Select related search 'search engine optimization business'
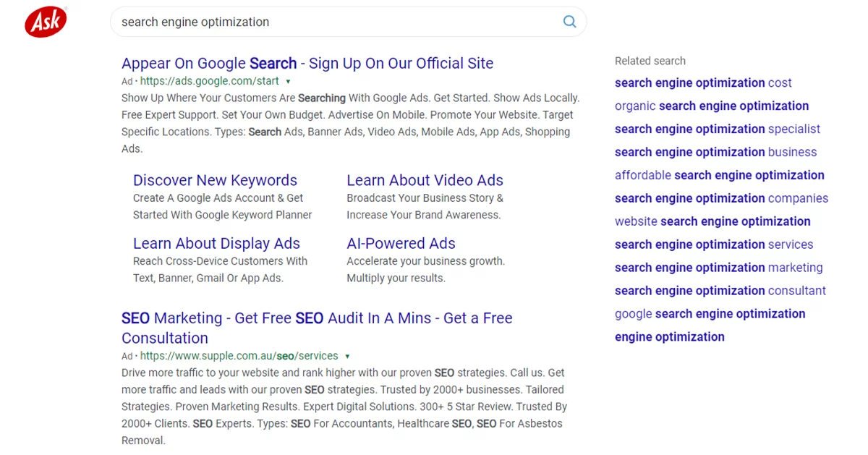This screenshot has height=455, width=868. 715,152
